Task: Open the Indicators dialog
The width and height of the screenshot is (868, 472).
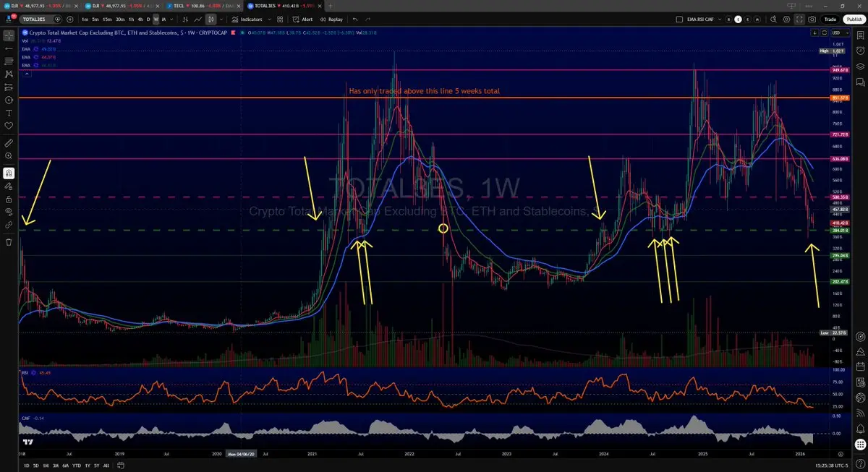Action: [247, 20]
